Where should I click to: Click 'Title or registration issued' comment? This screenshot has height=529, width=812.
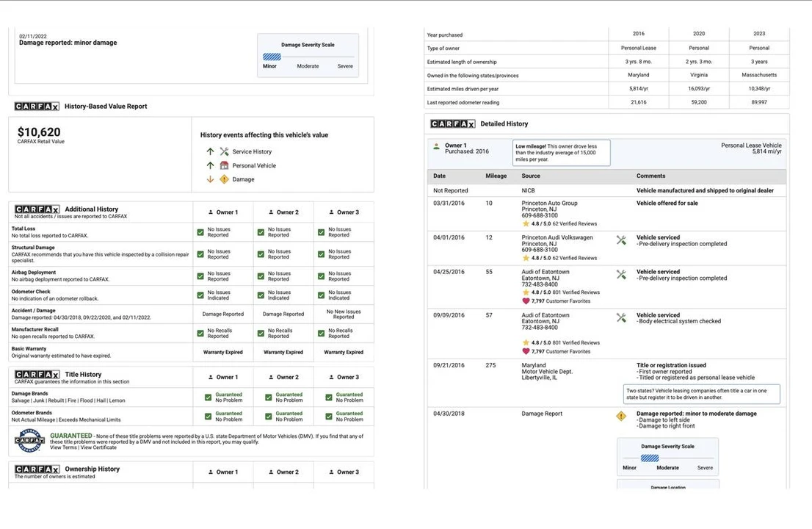pos(671,365)
